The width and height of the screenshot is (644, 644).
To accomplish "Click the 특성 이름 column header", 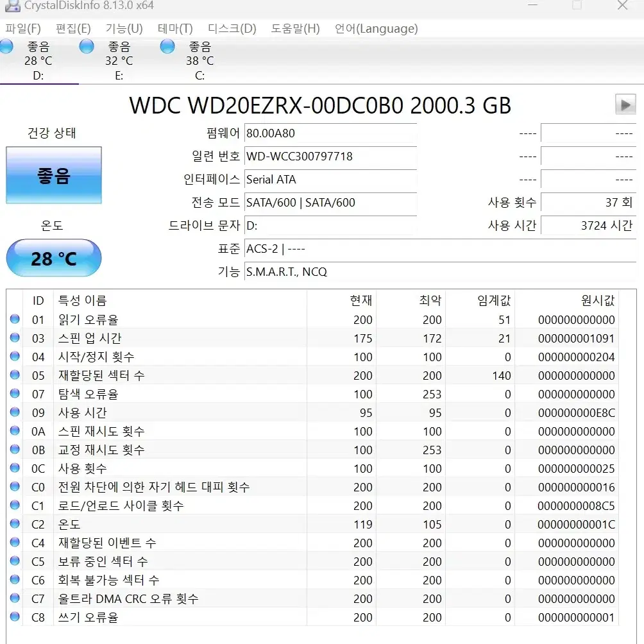I will [180, 301].
